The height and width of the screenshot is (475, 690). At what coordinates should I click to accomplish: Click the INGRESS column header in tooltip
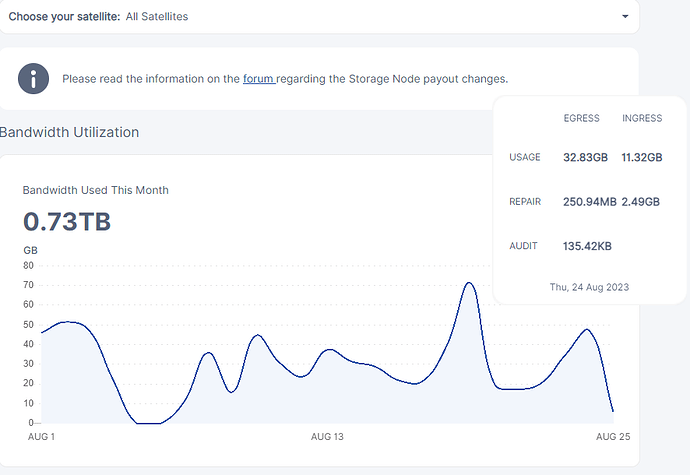point(642,118)
